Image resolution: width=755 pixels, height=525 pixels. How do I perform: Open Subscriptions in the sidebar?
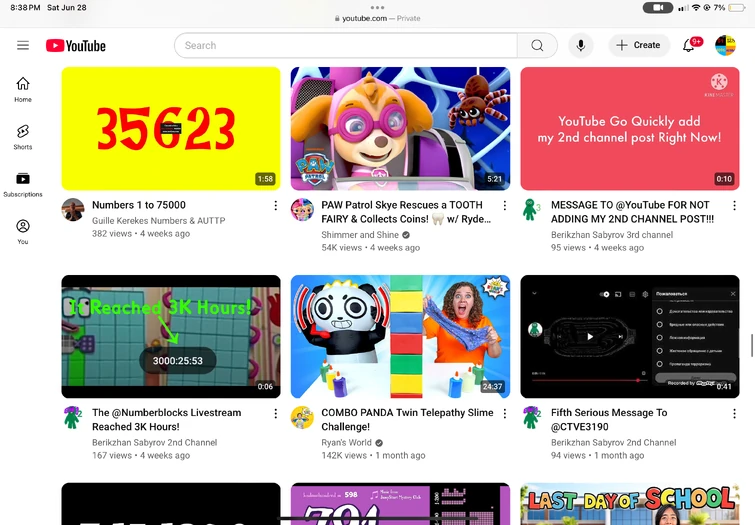23,185
